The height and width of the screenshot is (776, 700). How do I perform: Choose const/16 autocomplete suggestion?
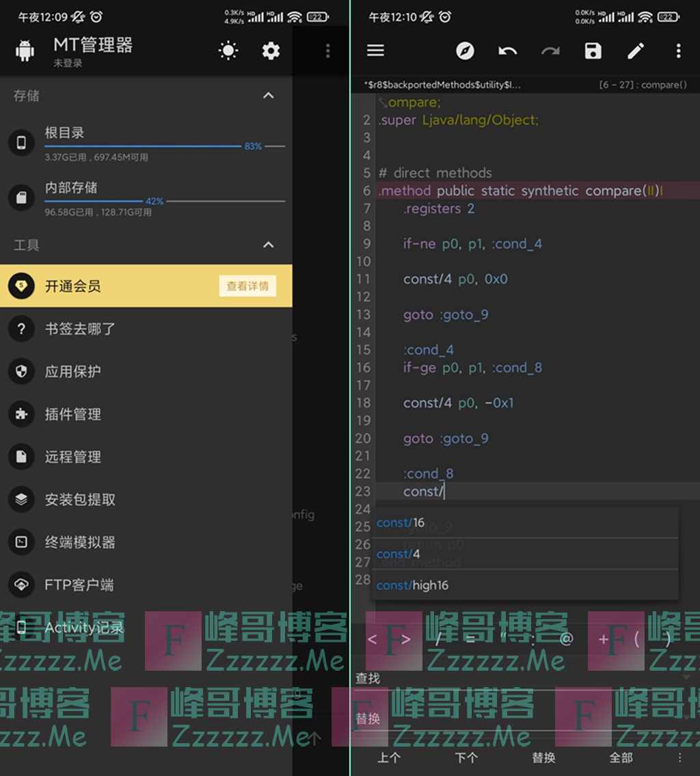(525, 522)
